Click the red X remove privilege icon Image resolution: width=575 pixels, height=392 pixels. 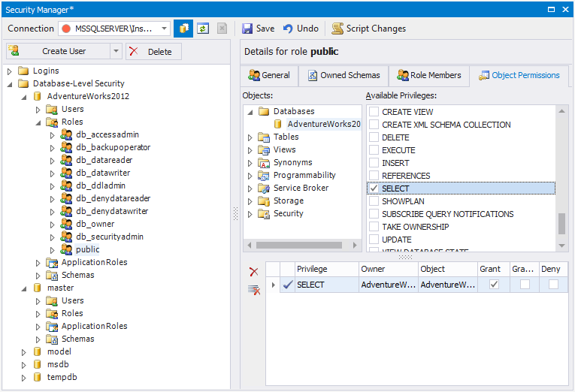pyautogui.click(x=254, y=272)
